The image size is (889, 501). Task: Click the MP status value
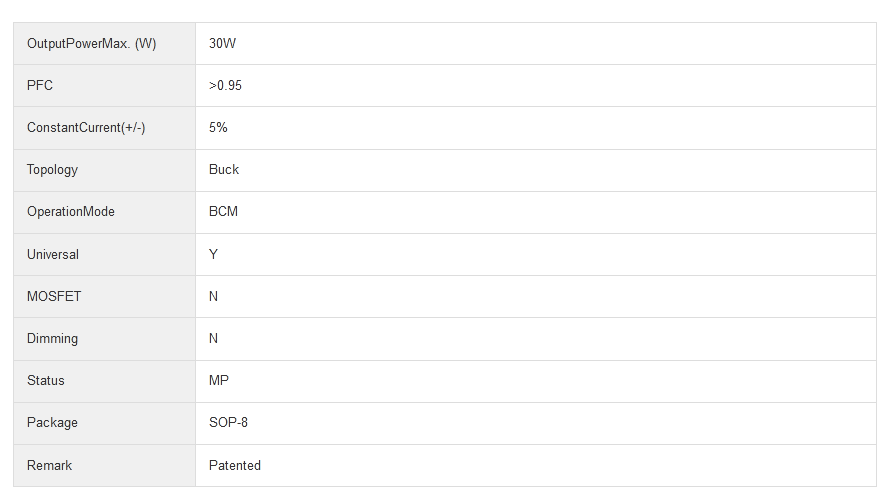219,381
